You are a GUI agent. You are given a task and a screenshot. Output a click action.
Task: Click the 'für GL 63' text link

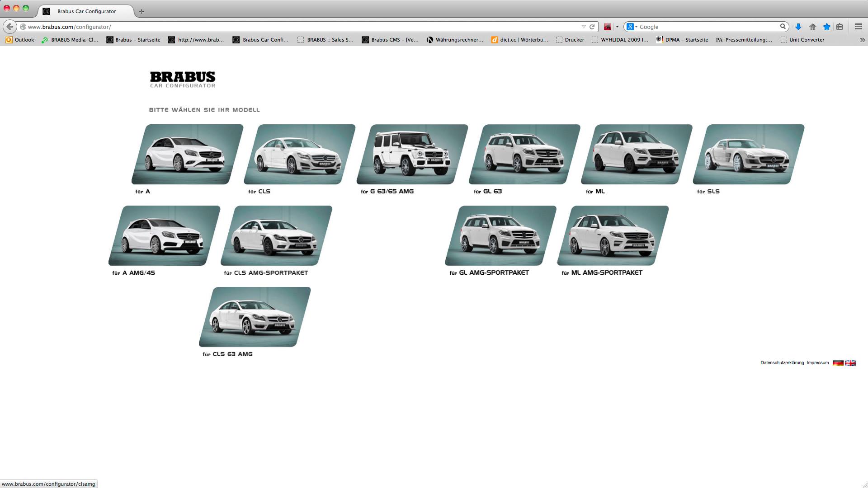point(488,192)
